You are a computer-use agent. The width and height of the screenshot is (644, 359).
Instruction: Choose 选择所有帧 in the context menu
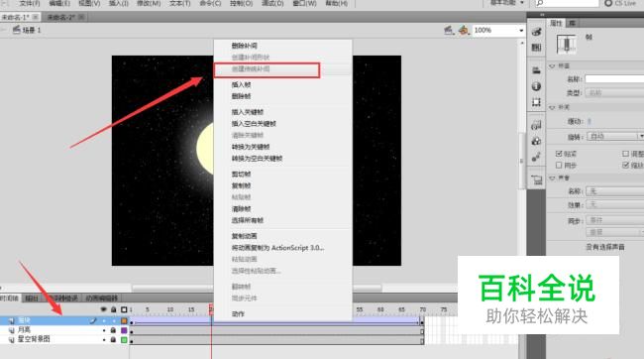coord(248,220)
